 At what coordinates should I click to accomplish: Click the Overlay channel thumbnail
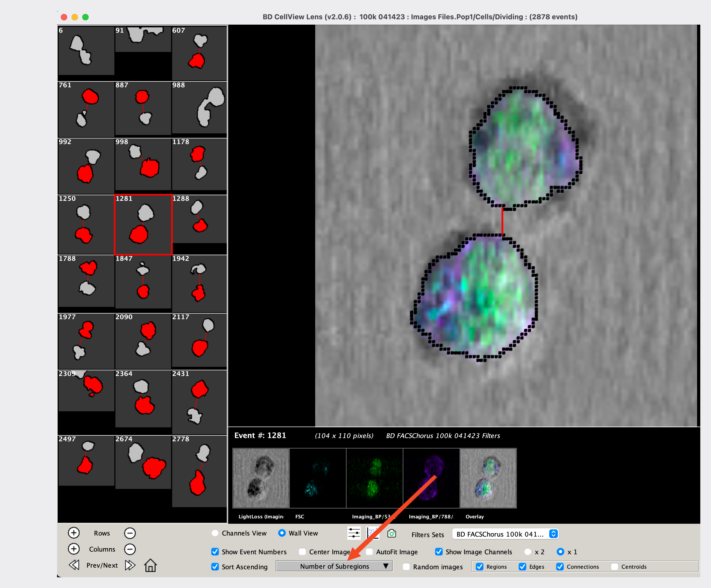tap(488, 478)
